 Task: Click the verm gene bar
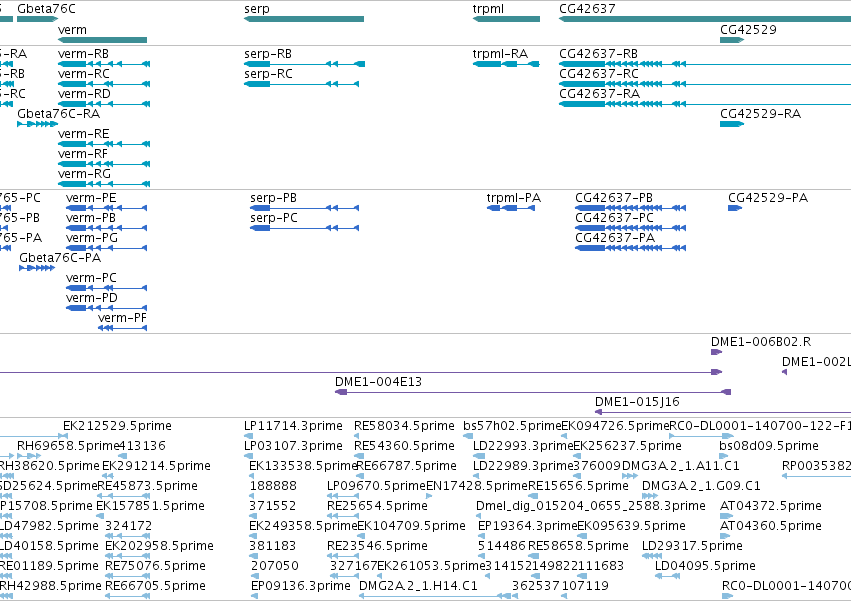(103, 40)
